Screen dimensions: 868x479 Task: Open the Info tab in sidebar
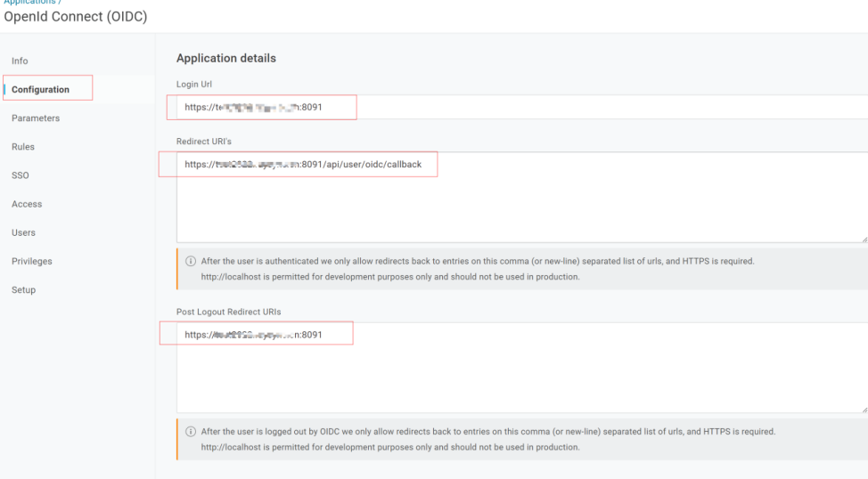tap(20, 61)
